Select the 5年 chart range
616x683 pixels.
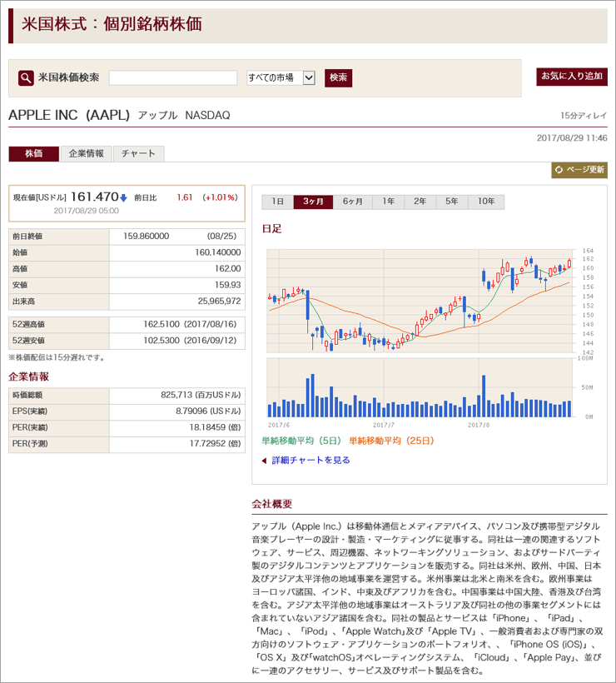click(x=452, y=202)
